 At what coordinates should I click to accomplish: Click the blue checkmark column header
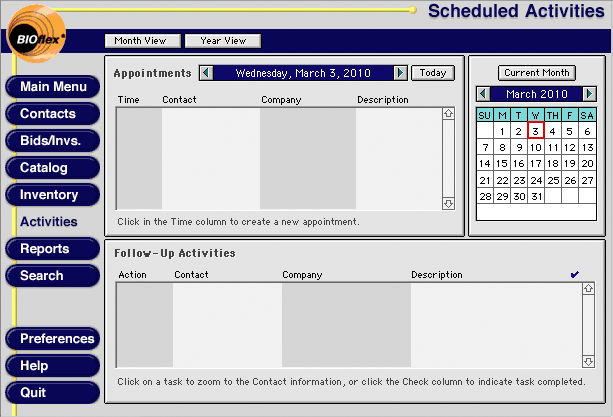coord(574,275)
